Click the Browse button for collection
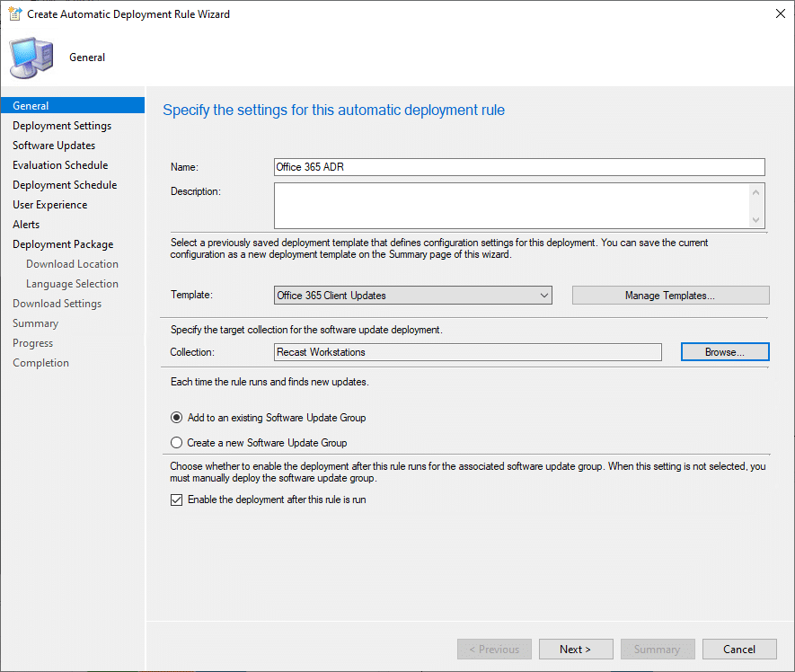The height and width of the screenshot is (672, 795). click(724, 352)
